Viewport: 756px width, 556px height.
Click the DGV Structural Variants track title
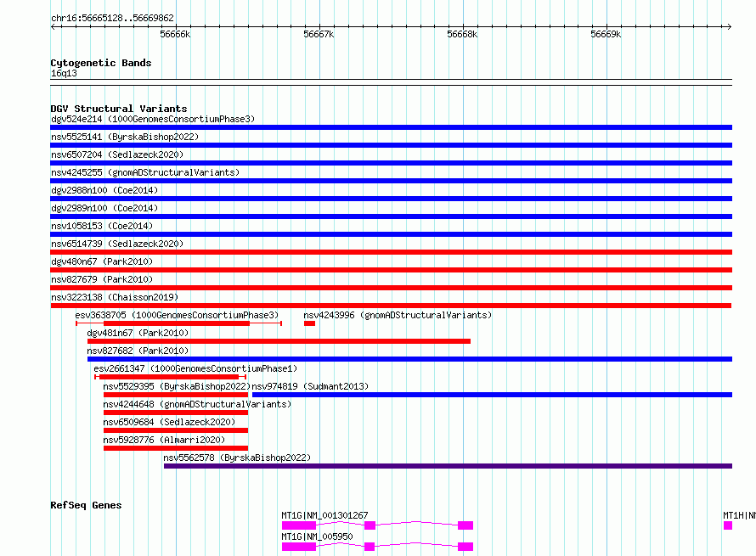point(119,109)
